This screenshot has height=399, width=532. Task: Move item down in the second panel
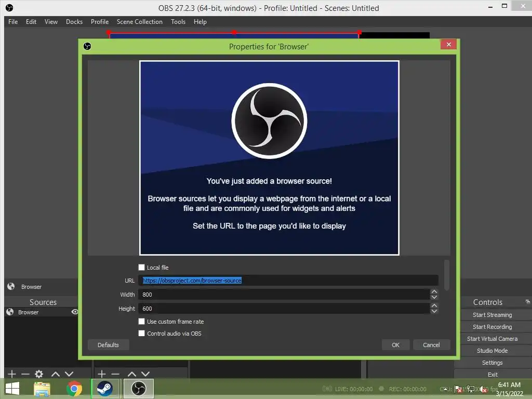click(145, 374)
